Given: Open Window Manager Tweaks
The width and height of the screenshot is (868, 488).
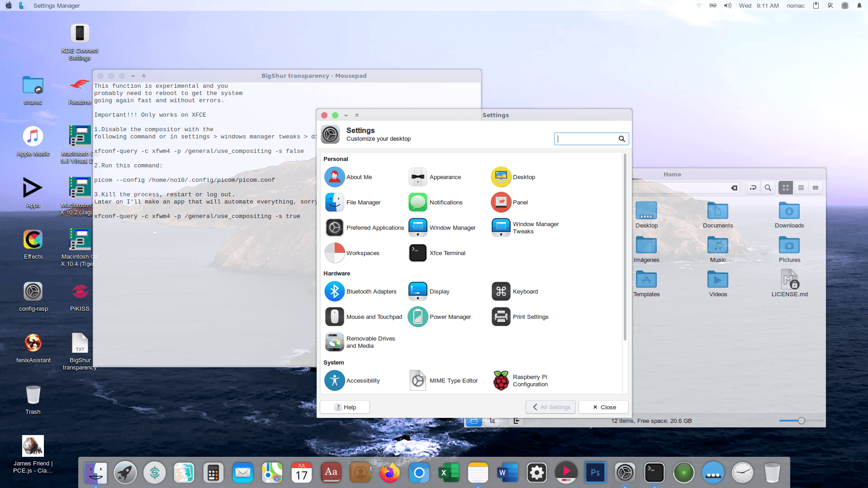Looking at the screenshot, I should (x=526, y=228).
